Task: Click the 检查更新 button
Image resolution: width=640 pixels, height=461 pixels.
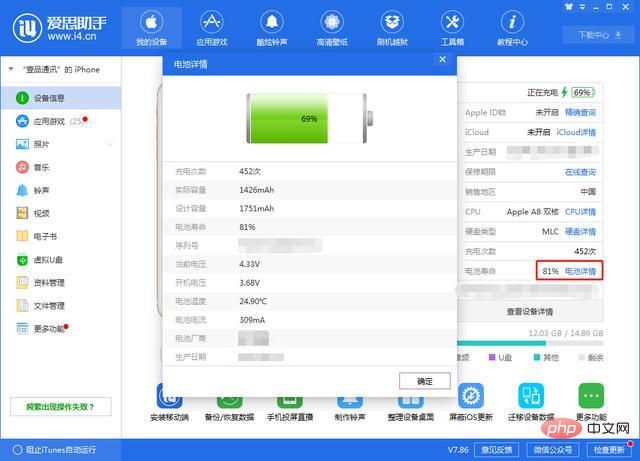Action: 609,450
